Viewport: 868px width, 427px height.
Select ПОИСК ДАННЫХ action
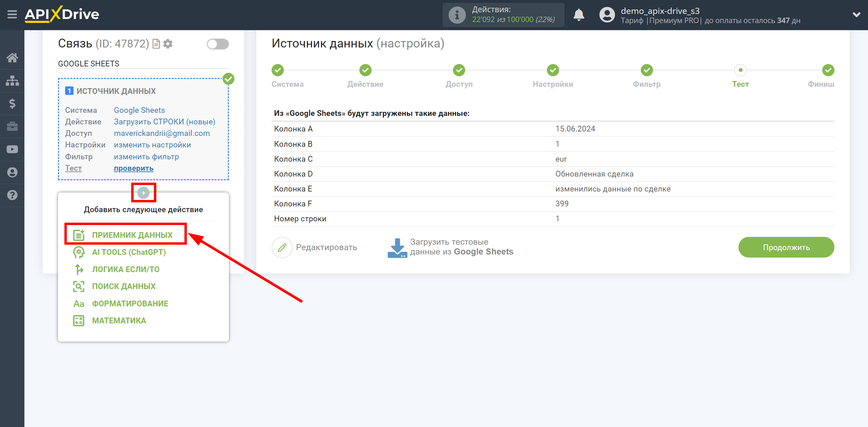124,286
